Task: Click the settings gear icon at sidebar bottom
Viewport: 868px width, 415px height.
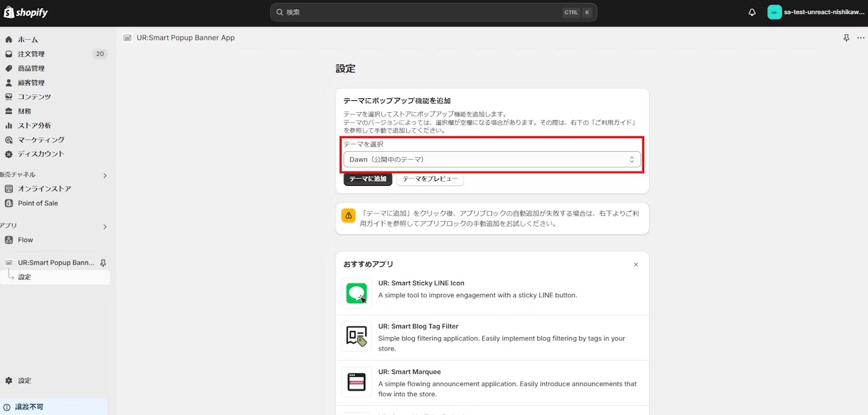Action: tap(9, 380)
